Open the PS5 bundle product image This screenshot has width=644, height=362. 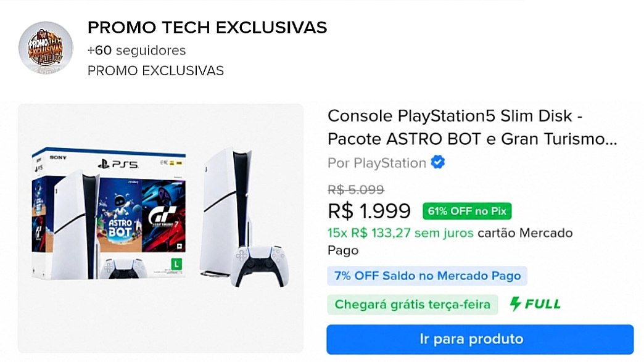click(160, 228)
